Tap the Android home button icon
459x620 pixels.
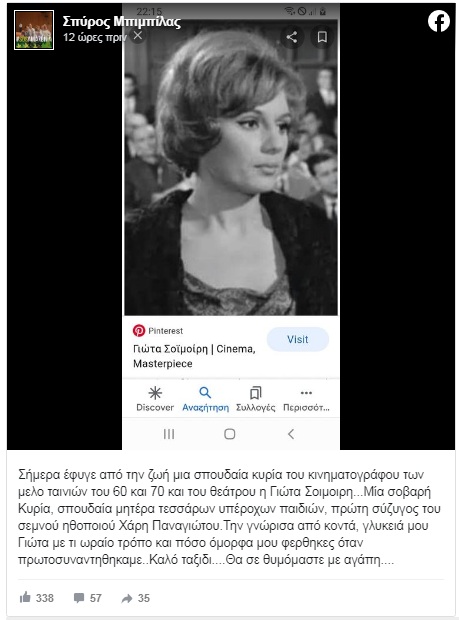pyautogui.click(x=230, y=434)
